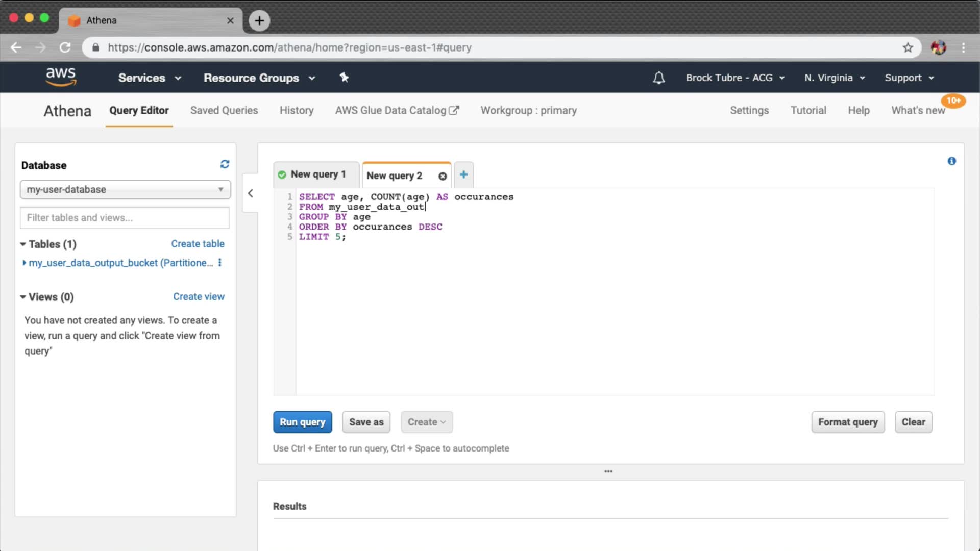Go to AWS home logo
980x551 pixels.
[61, 77]
